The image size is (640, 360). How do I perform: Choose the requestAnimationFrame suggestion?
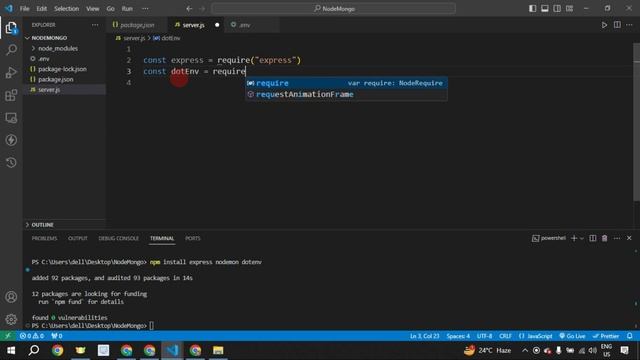[x=346, y=94]
